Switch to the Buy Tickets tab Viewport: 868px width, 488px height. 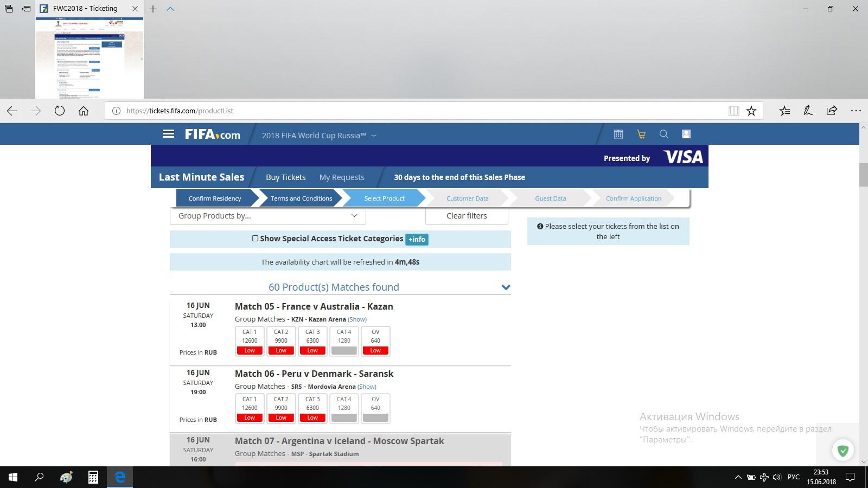click(x=286, y=177)
